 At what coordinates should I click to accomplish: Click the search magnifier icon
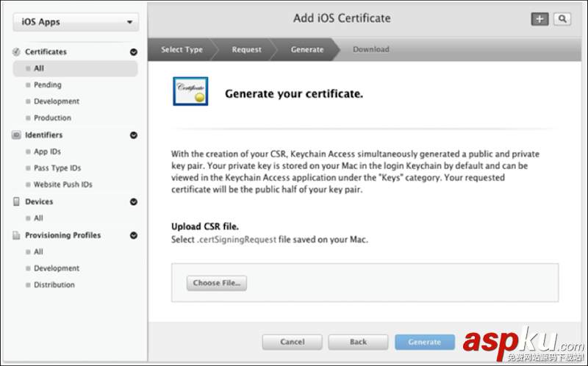[562, 19]
